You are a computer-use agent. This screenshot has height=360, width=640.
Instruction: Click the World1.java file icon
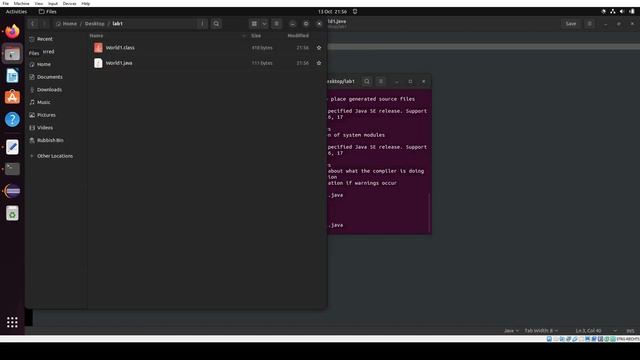pyautogui.click(x=98, y=63)
